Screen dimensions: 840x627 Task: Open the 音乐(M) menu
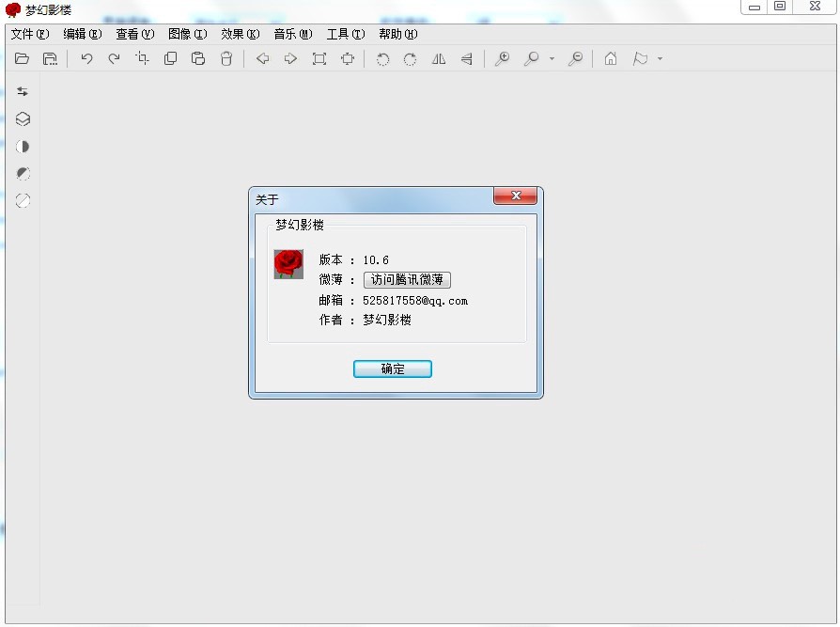click(293, 34)
